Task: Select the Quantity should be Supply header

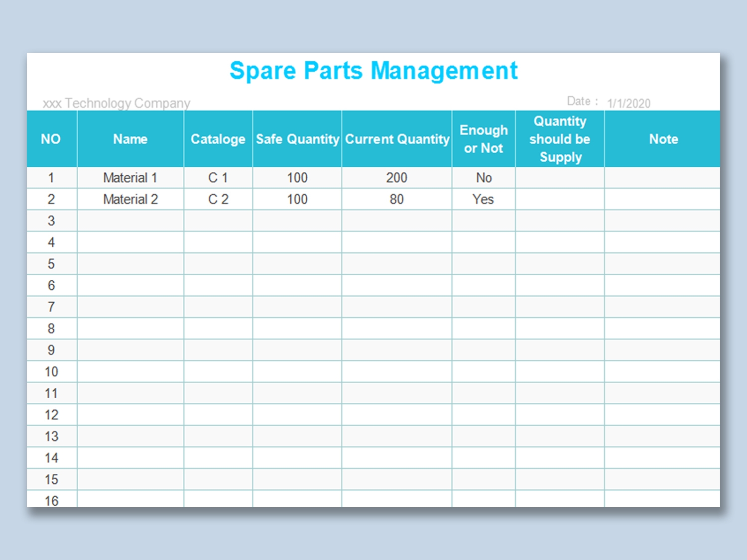Action: click(560, 139)
